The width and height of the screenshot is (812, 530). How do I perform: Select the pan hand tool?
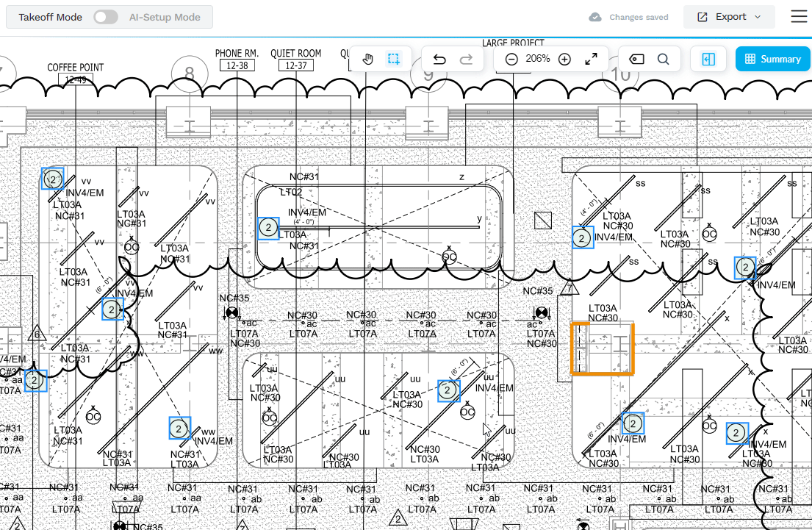click(x=368, y=60)
